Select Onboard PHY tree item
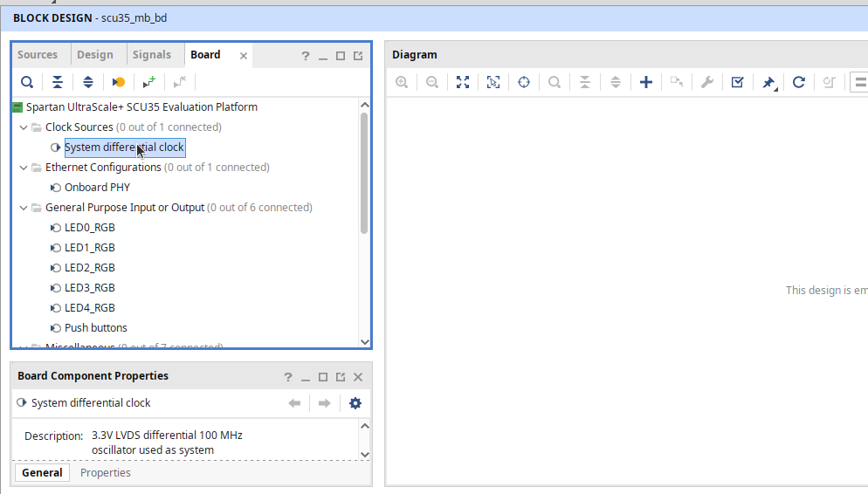This screenshot has height=494, width=868. click(97, 188)
